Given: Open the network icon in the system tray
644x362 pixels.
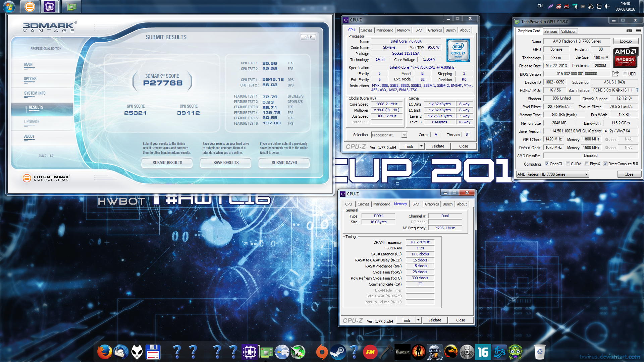Looking at the screenshot, I should (x=599, y=6).
